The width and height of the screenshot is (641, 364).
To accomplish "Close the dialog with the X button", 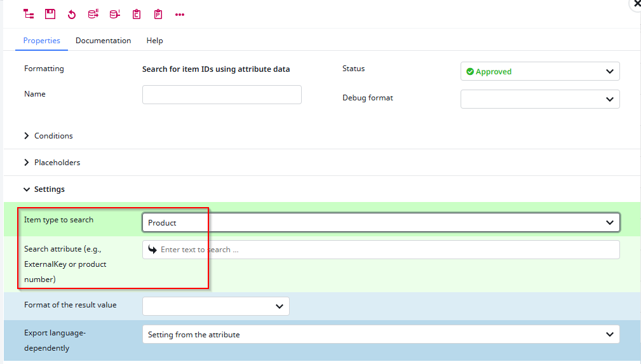I will [x=637, y=3].
